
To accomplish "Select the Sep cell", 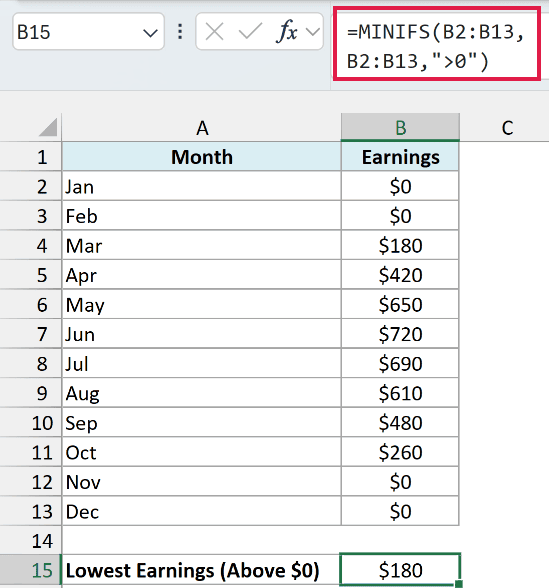I will coord(202,423).
